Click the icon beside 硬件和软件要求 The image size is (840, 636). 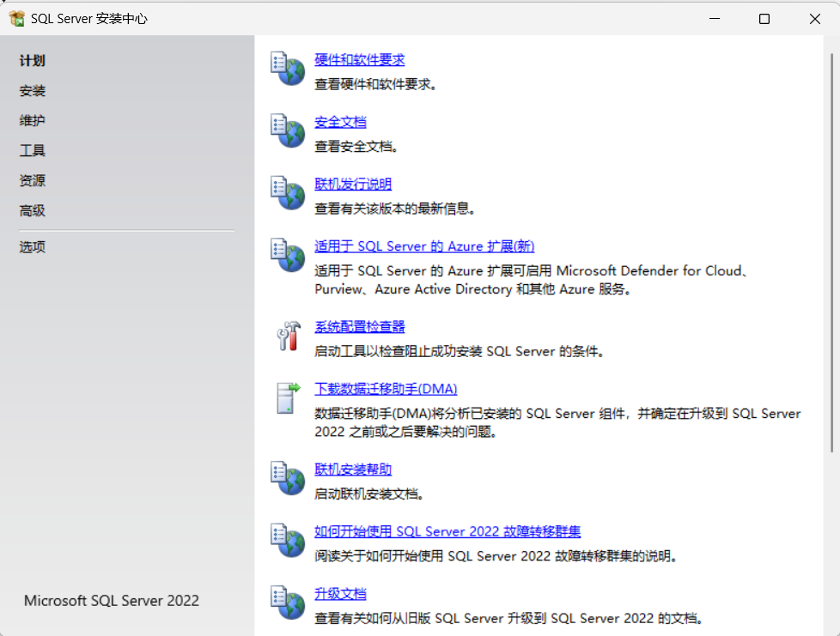click(x=288, y=69)
